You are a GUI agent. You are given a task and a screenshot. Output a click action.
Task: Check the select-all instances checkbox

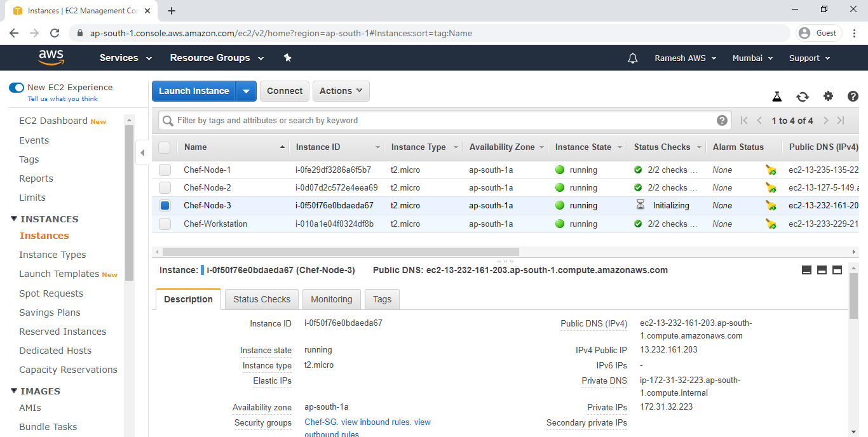point(165,147)
